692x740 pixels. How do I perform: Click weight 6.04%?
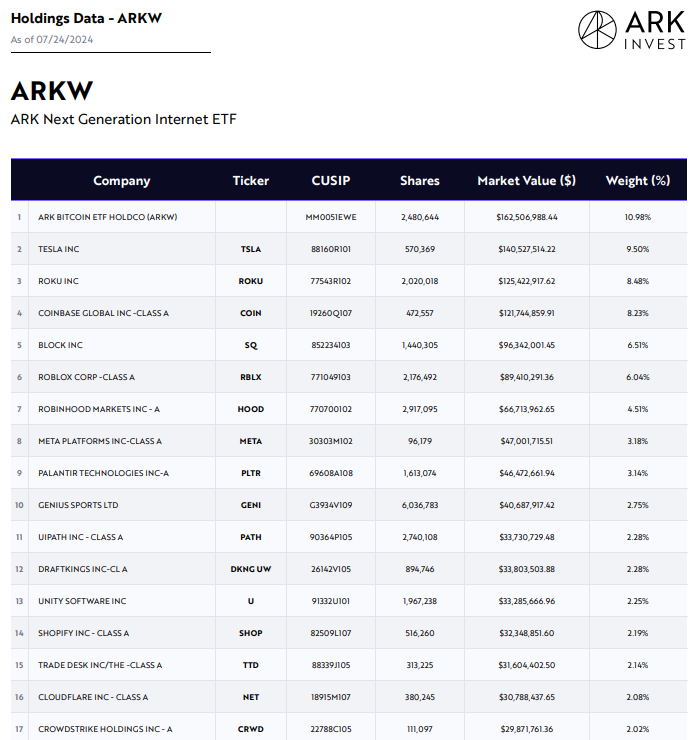pyautogui.click(x=638, y=377)
